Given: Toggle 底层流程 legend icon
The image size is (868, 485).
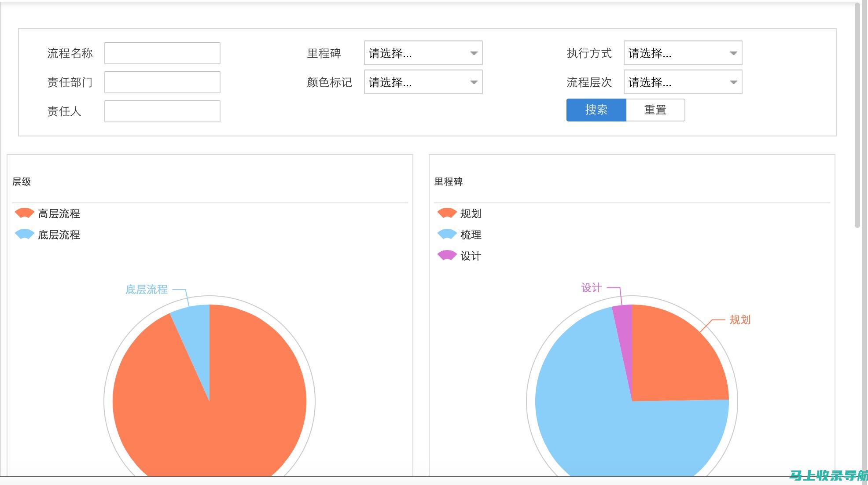Looking at the screenshot, I should pyautogui.click(x=24, y=234).
